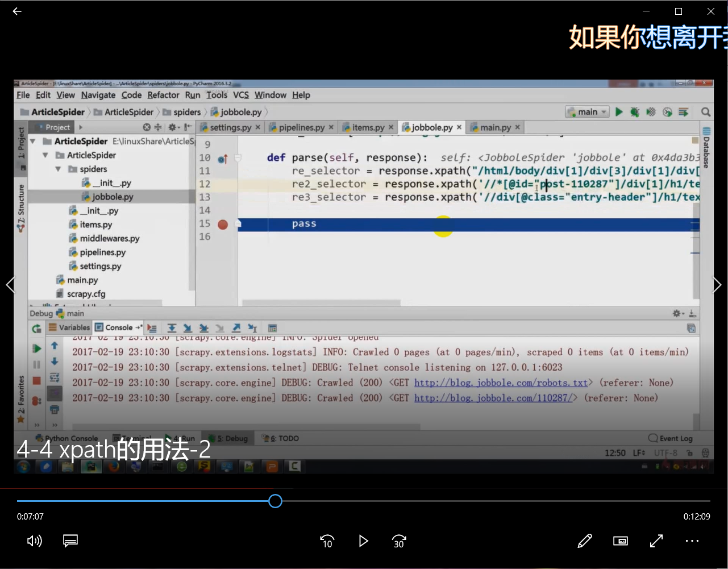Open PyCharm File menu

[23, 95]
